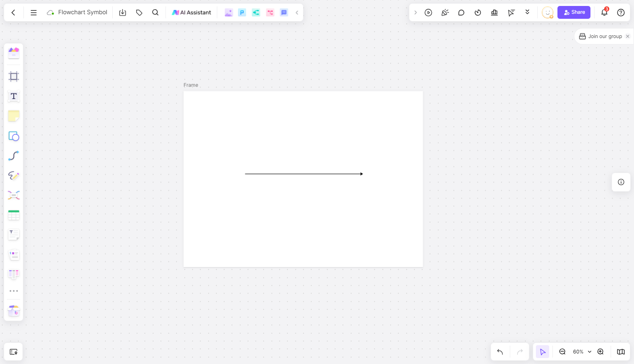Viewport: 634px width, 364px height.
Task: Click Join our group link
Action: [605, 36]
